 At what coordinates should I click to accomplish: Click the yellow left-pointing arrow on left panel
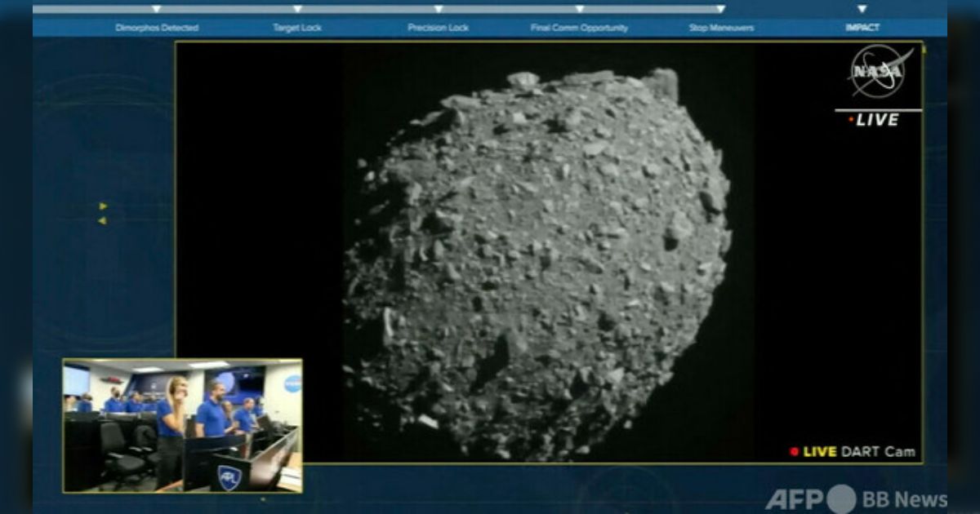(103, 220)
